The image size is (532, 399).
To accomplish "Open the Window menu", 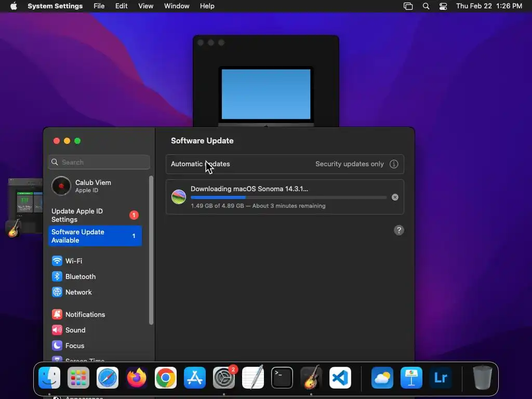I will coord(177,6).
